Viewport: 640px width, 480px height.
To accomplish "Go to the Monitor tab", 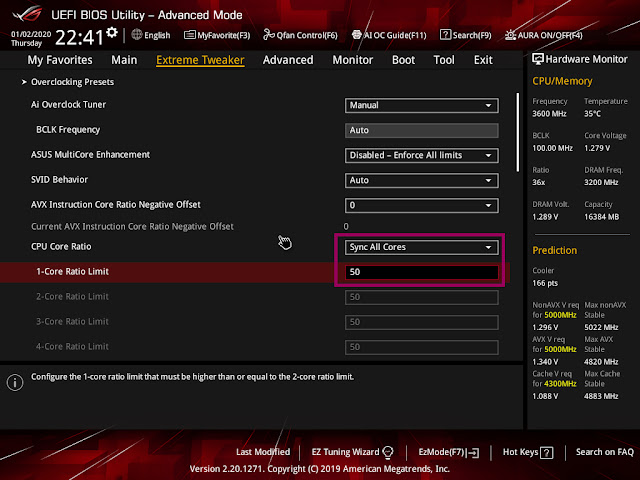I will pyautogui.click(x=353, y=60).
